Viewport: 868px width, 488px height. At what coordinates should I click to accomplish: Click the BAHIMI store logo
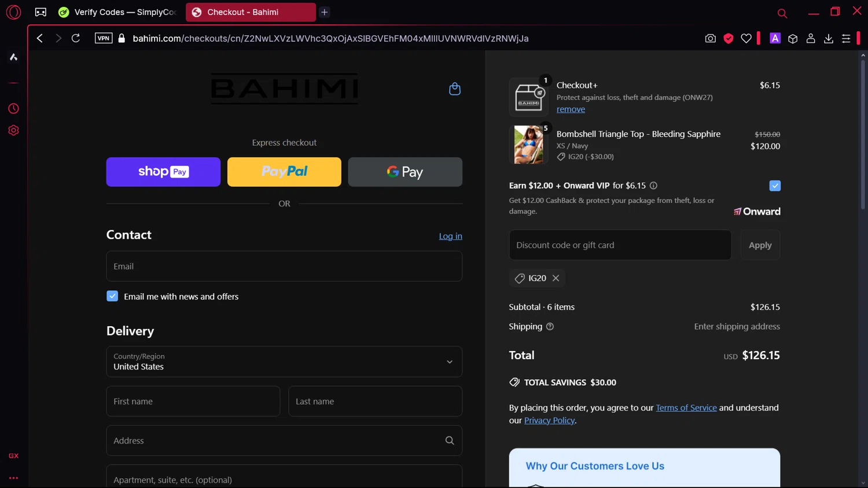tap(284, 88)
